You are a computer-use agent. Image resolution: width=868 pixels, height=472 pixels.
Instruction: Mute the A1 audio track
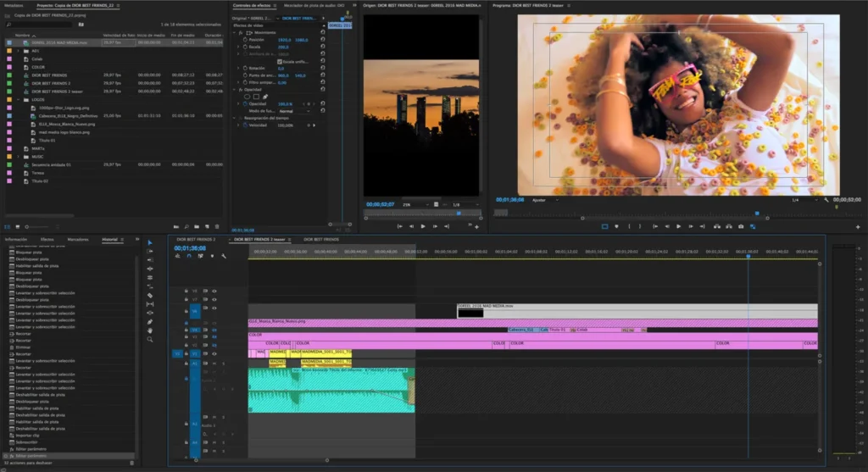click(214, 364)
